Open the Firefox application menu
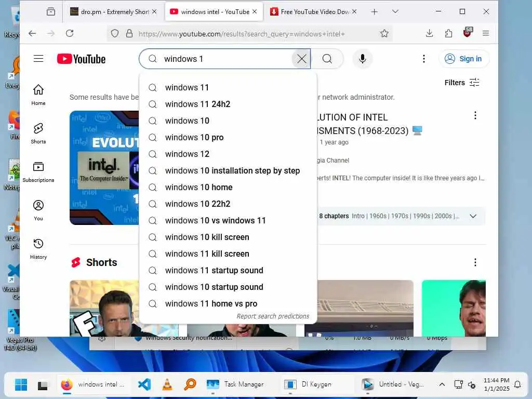The width and height of the screenshot is (532, 399). click(x=486, y=33)
